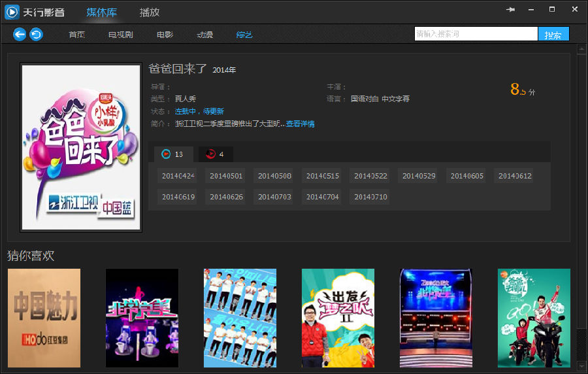
Task: Play episode 20140605
Action: (467, 176)
